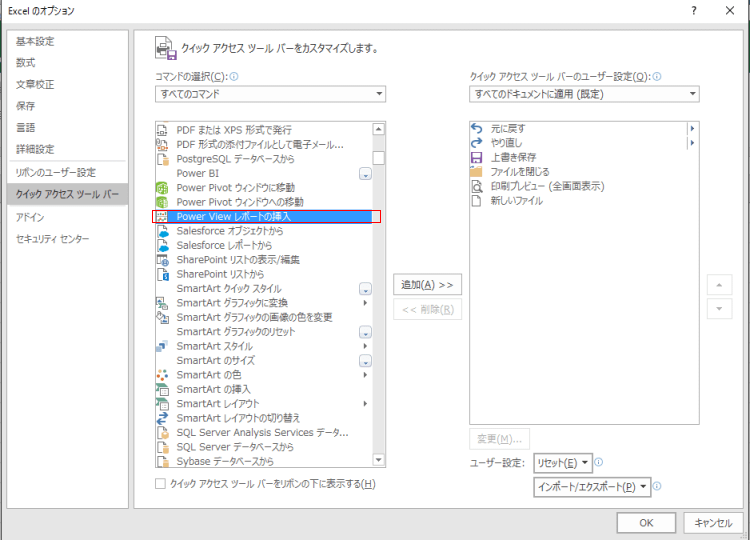The image size is (750, 540).
Task: Open the すべてのコマンド dropdown
Action: (270, 94)
